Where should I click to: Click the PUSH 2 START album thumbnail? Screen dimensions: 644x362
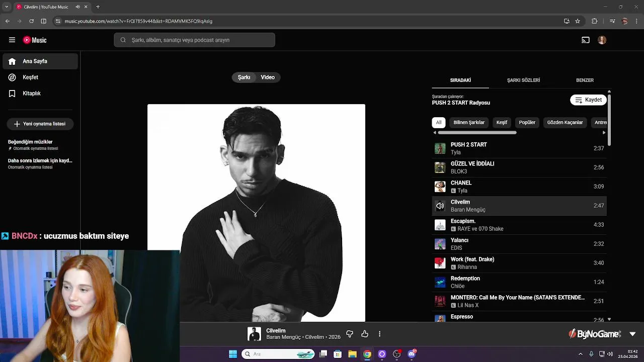pyautogui.click(x=440, y=148)
